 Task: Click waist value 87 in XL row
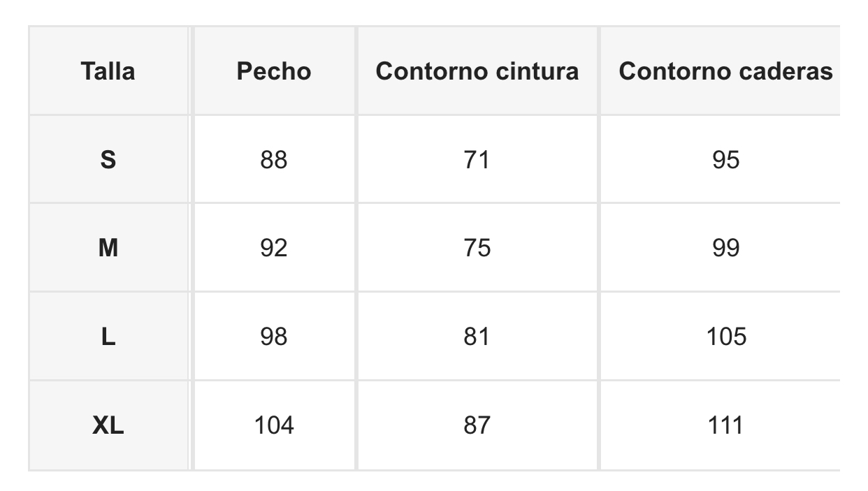tap(477, 425)
